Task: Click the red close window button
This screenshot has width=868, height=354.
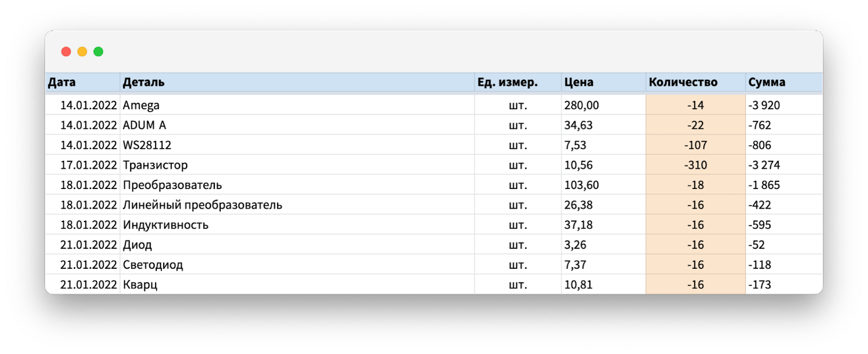Action: [66, 52]
